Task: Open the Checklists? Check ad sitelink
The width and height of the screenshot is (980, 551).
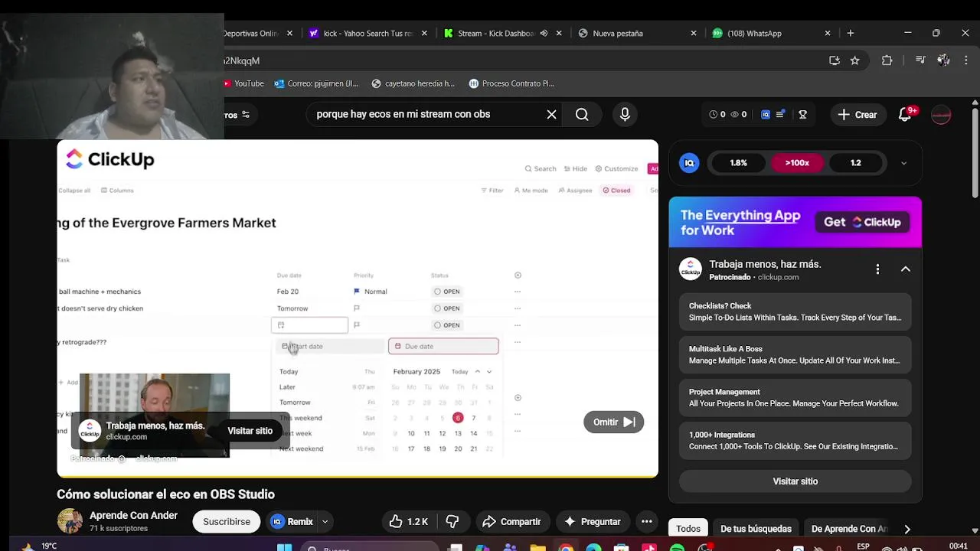Action: click(795, 311)
